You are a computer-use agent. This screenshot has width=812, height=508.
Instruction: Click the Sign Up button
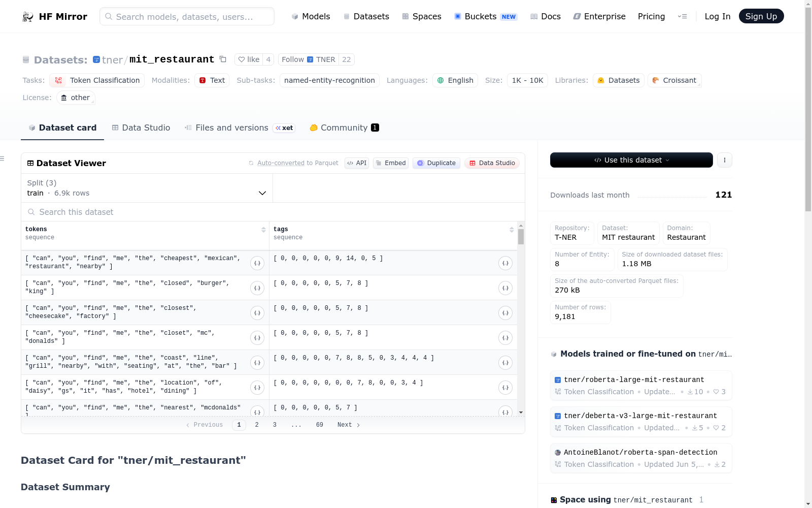[x=761, y=16]
